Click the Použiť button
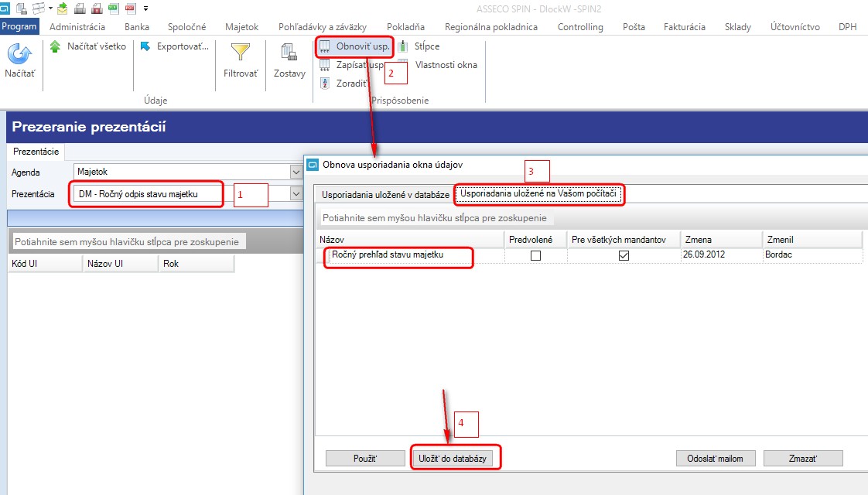Image resolution: width=868 pixels, height=495 pixels. (365, 459)
